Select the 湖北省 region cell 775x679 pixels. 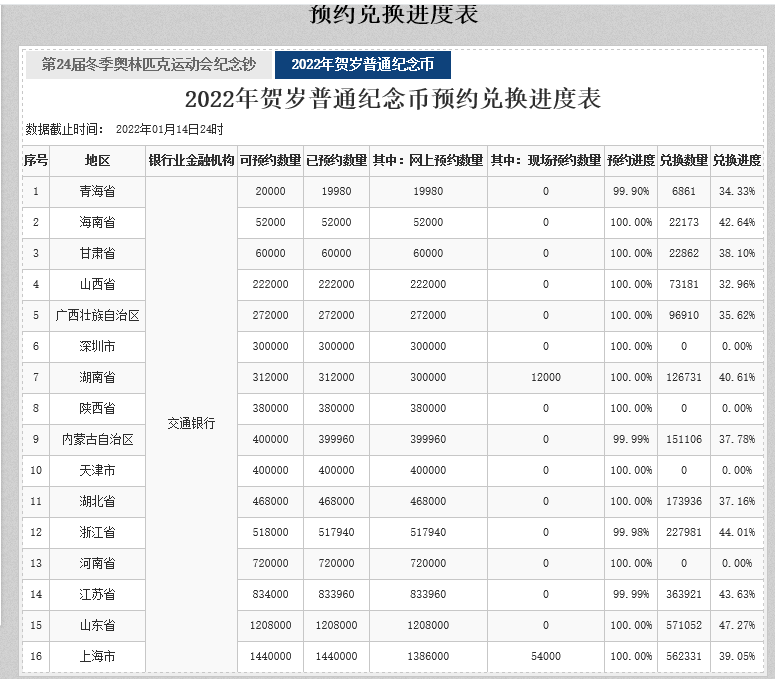tap(97, 502)
